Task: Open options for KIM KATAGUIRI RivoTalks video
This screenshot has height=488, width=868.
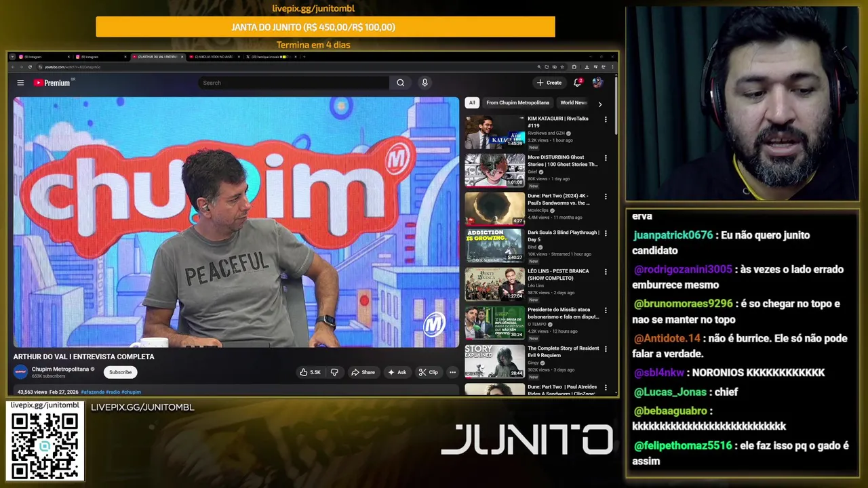Action: click(x=606, y=119)
